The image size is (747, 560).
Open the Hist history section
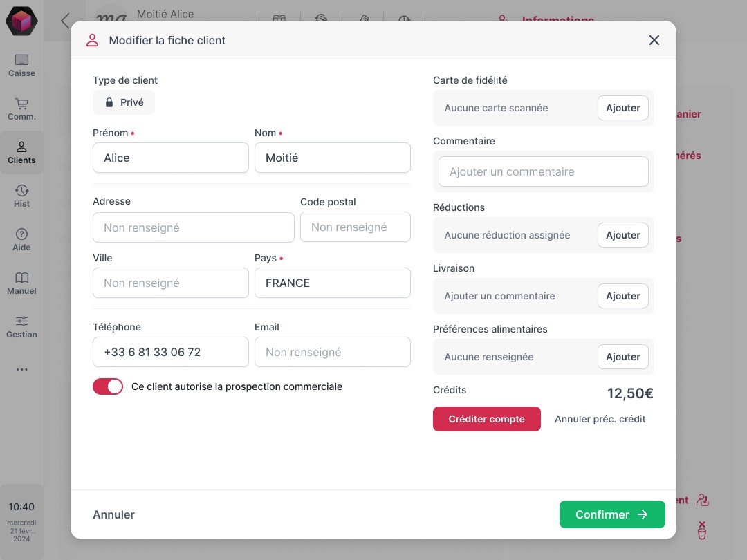tap(21, 196)
